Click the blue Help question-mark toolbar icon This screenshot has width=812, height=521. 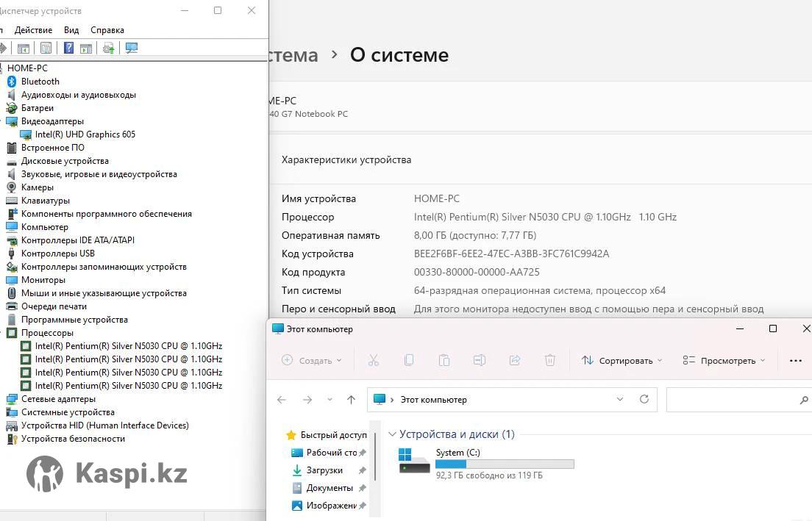tap(68, 48)
